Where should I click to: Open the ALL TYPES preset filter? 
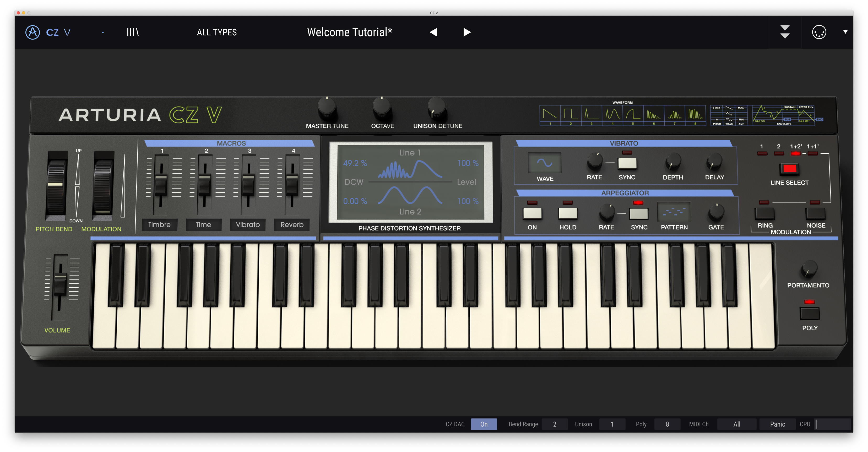[217, 32]
